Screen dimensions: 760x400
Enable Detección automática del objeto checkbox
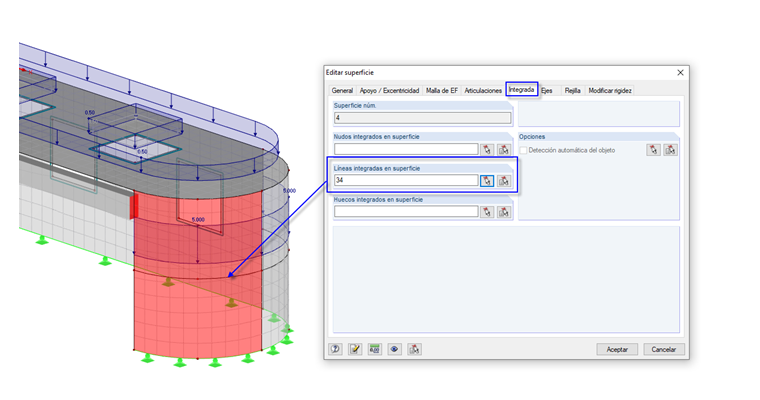[x=523, y=150]
